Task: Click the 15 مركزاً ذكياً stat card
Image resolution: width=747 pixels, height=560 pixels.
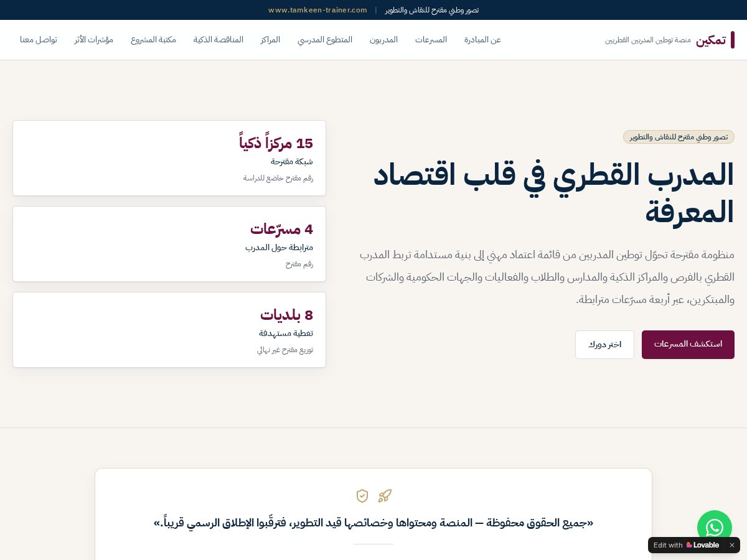Action: tap(169, 158)
